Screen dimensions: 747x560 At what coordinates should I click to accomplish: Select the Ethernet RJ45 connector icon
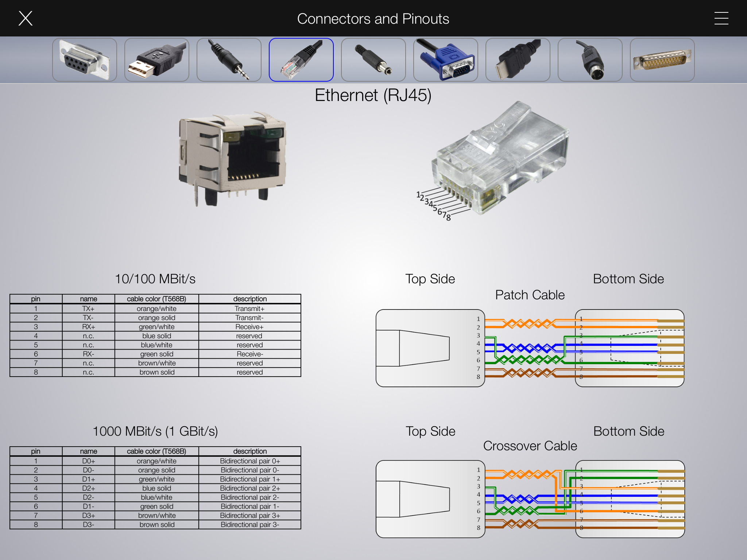(301, 60)
